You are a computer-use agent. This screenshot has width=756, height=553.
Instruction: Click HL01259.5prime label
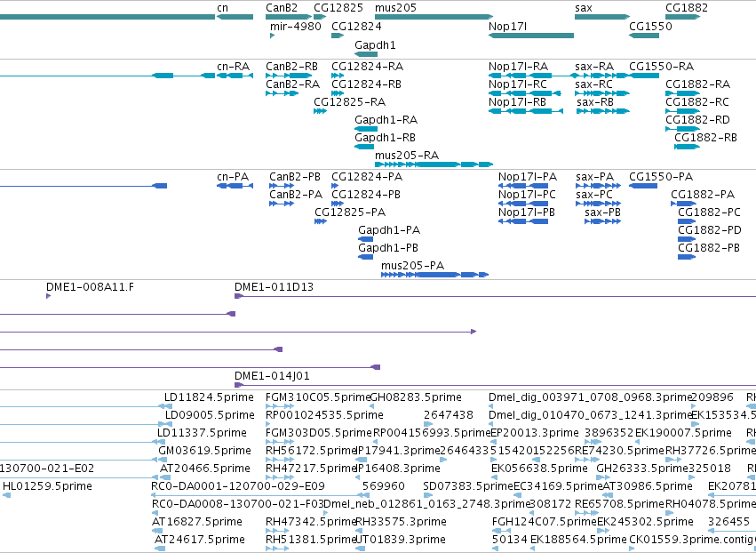tap(47, 486)
